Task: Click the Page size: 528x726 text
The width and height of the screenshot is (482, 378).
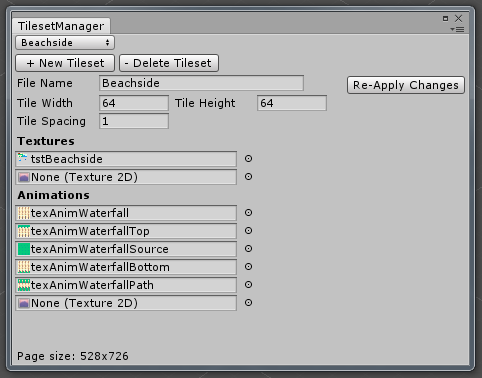Action: point(73,356)
